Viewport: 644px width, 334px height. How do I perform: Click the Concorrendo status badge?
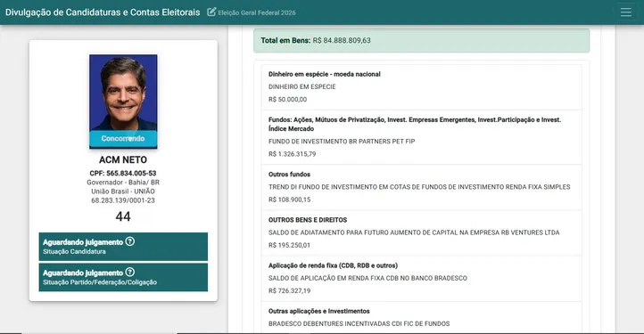(123, 139)
